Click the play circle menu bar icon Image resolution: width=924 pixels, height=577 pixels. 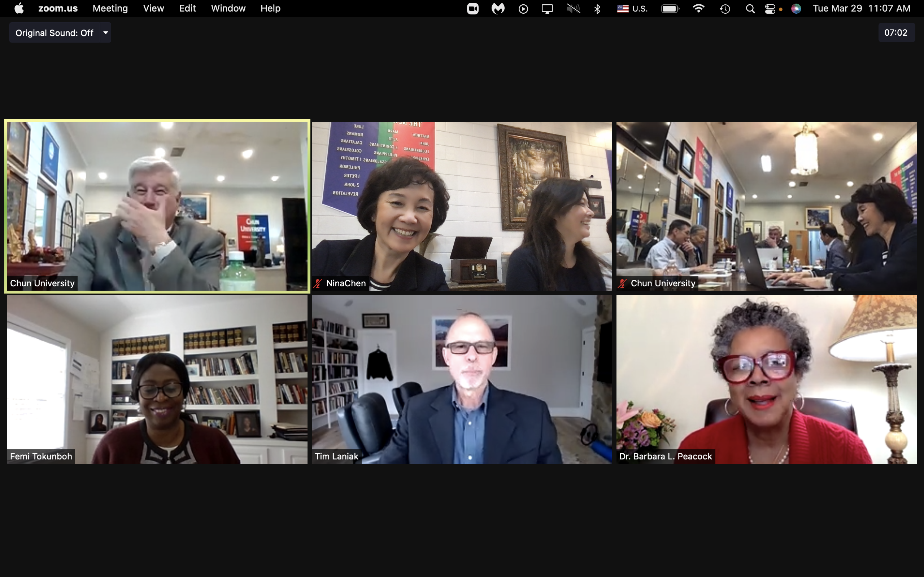(523, 8)
